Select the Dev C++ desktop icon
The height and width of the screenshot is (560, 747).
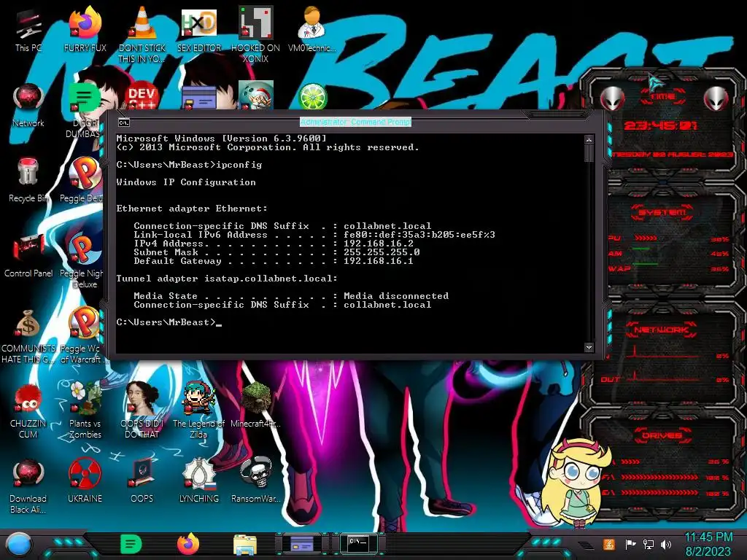tap(142, 97)
